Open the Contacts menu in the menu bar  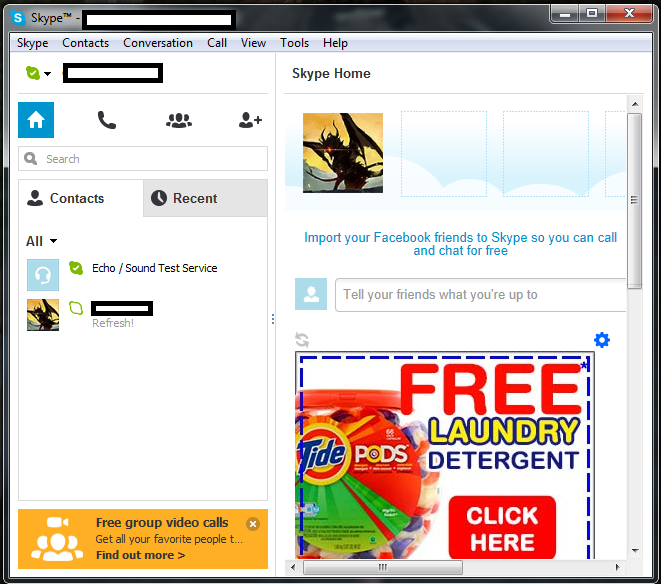[x=86, y=43]
